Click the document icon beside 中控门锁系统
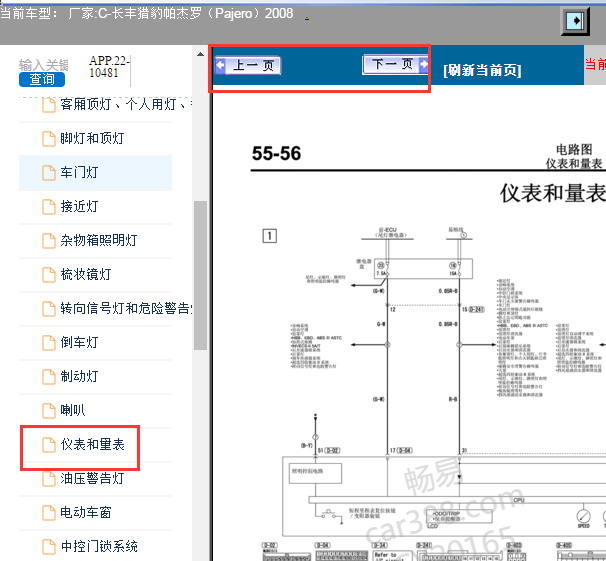 click(x=49, y=547)
